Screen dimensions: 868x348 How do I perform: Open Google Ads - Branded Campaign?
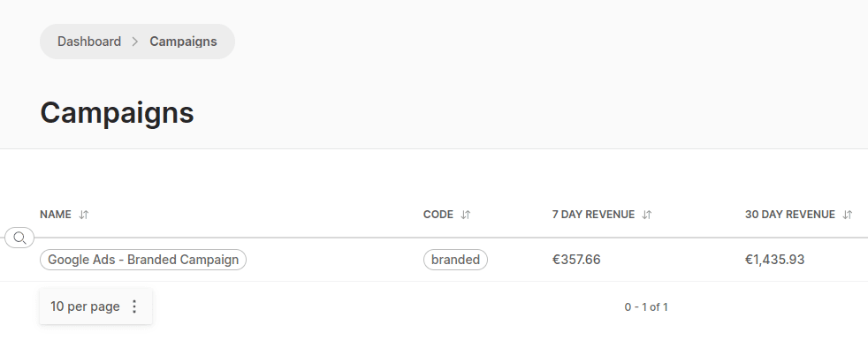pyautogui.click(x=143, y=260)
